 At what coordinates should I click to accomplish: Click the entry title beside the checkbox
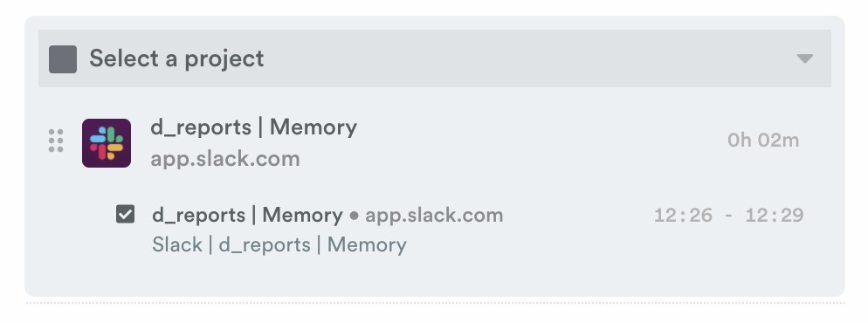247,215
